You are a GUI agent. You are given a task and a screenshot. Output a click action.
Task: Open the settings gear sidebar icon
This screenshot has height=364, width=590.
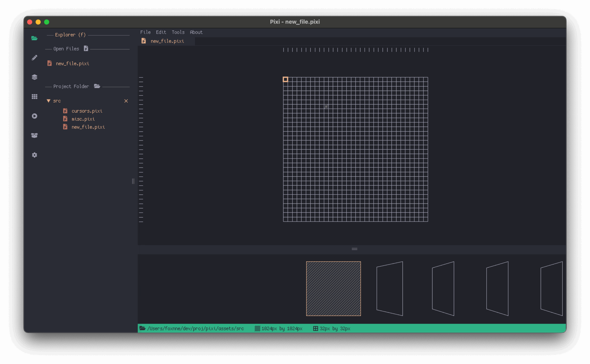pyautogui.click(x=34, y=155)
